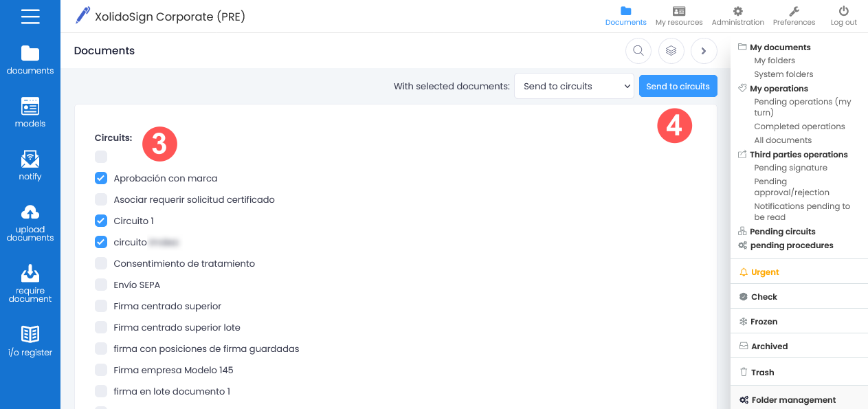The height and width of the screenshot is (409, 868).
Task: Click the Folder management gears icon
Action: point(744,400)
